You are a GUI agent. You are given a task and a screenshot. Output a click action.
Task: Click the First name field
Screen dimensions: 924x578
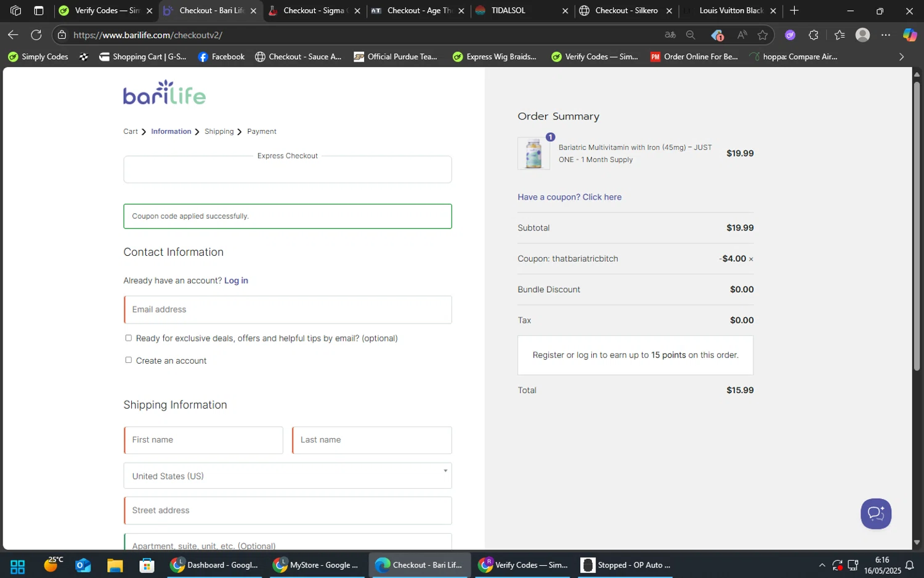click(x=203, y=440)
